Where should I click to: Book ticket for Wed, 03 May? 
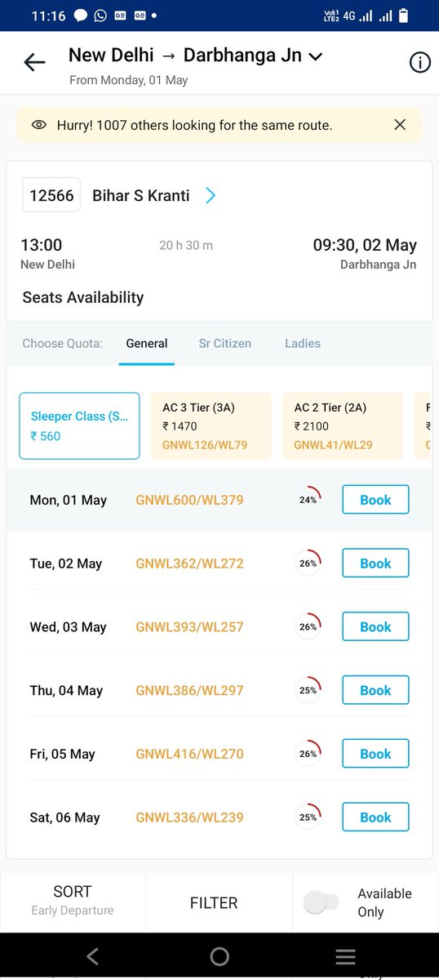point(375,626)
